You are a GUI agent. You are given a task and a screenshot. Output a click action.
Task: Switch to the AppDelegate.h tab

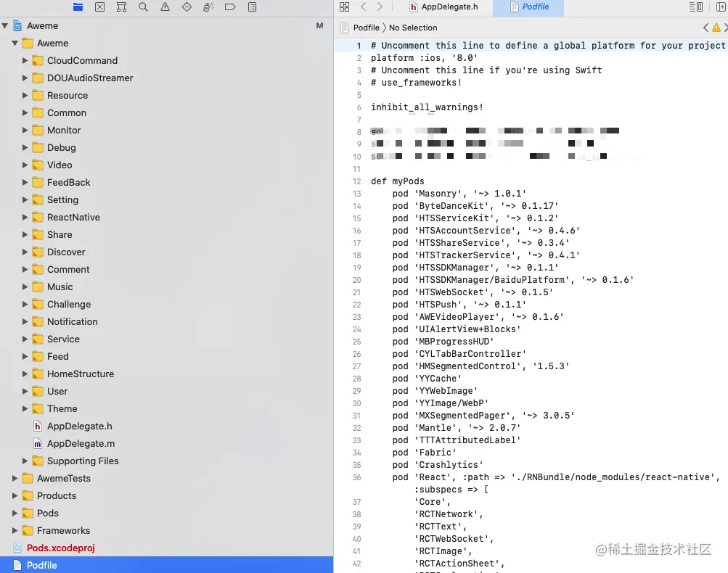click(x=443, y=7)
